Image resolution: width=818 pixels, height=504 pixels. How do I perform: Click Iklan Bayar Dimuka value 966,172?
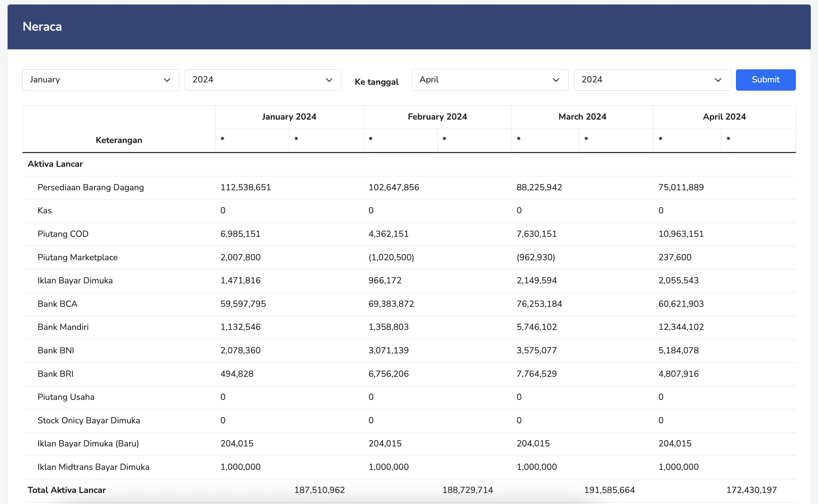click(x=385, y=281)
